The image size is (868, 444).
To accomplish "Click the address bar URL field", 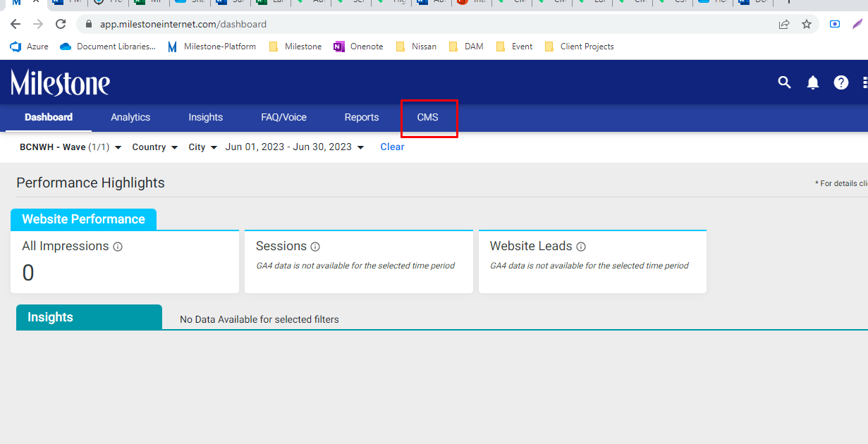I will point(423,24).
